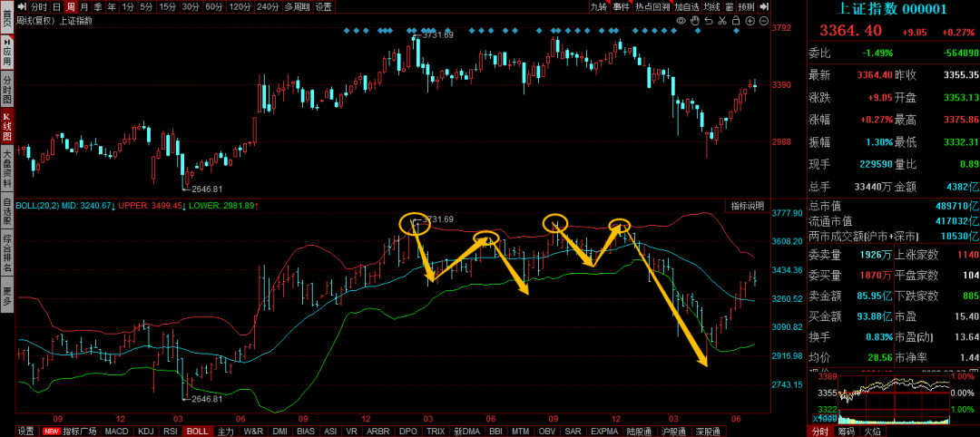Open the 筹码 tab at bottom right
980x437 pixels.
(x=846, y=431)
